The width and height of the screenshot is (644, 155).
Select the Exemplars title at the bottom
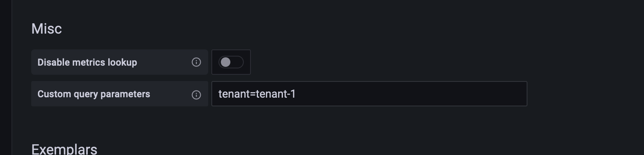(64, 149)
